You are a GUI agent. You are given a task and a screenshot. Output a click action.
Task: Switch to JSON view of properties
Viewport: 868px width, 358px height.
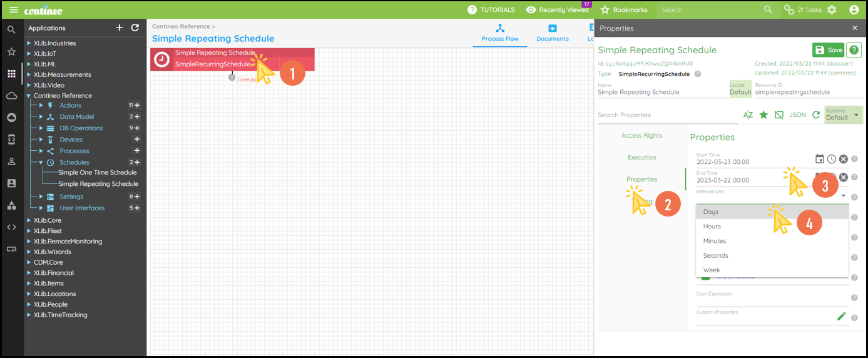797,115
